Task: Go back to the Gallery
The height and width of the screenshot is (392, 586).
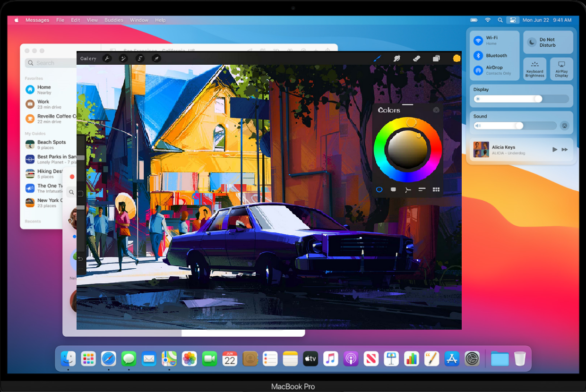Action: tap(88, 58)
